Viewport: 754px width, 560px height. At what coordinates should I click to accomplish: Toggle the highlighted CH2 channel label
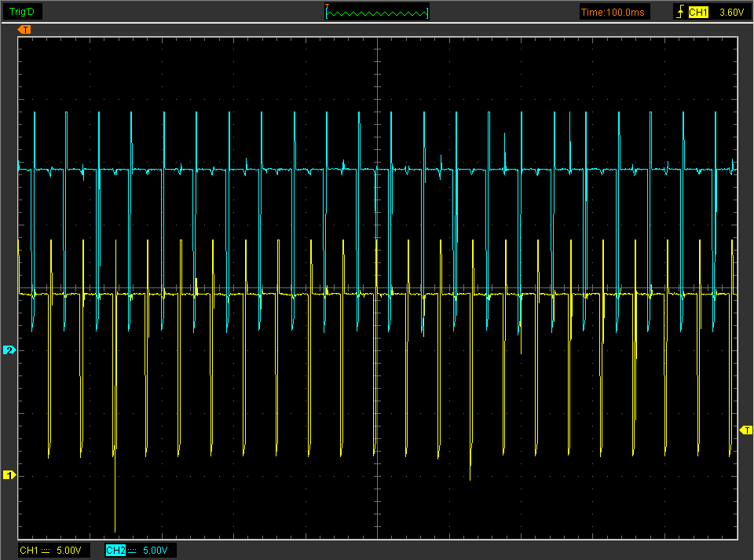click(115, 551)
